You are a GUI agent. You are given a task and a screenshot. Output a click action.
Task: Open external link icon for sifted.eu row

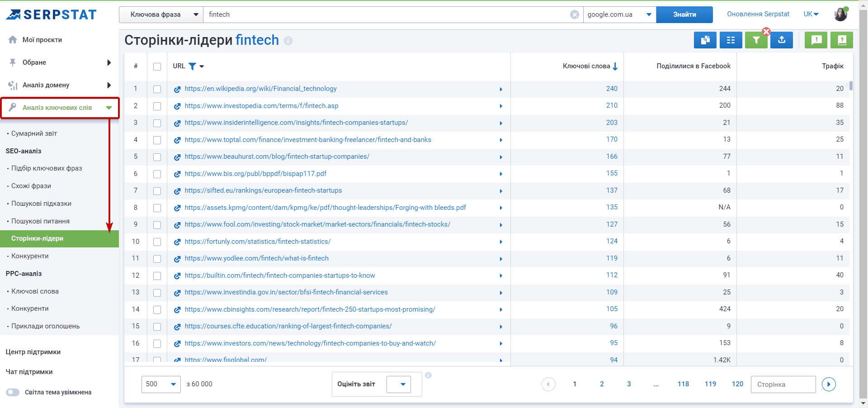click(x=177, y=191)
